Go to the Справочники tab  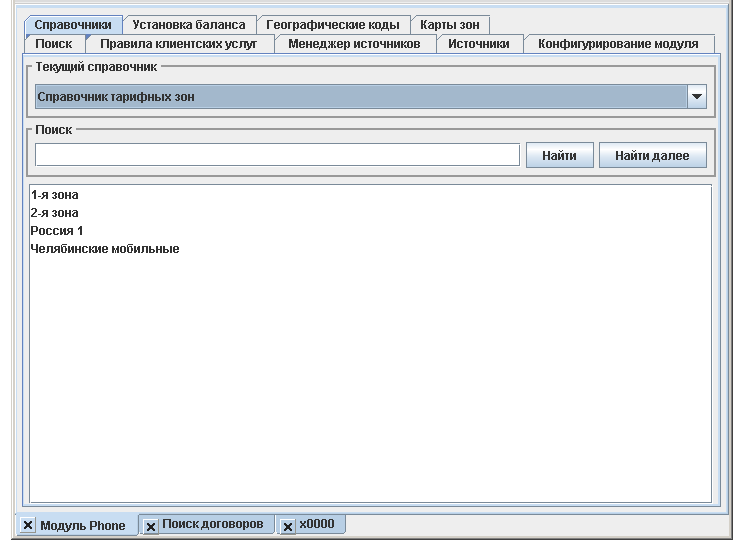click(x=72, y=25)
